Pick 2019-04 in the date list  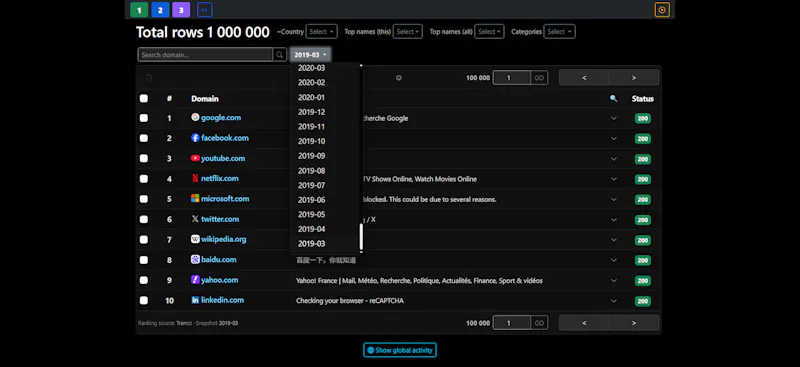coord(311,229)
